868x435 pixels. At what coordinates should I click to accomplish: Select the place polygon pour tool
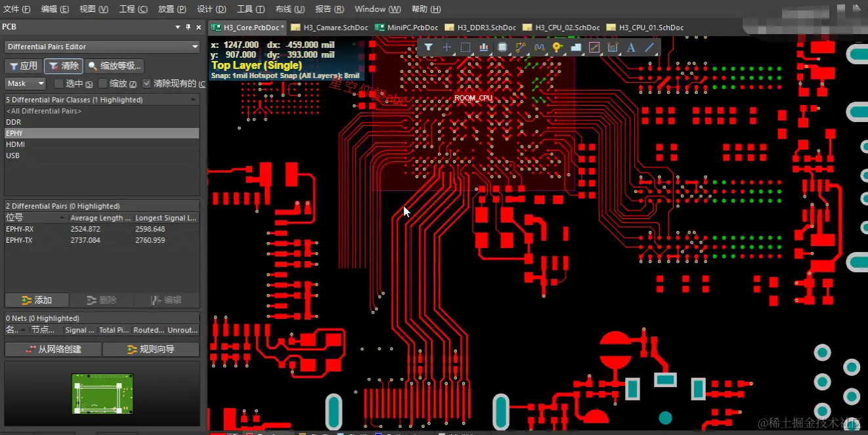pos(576,47)
